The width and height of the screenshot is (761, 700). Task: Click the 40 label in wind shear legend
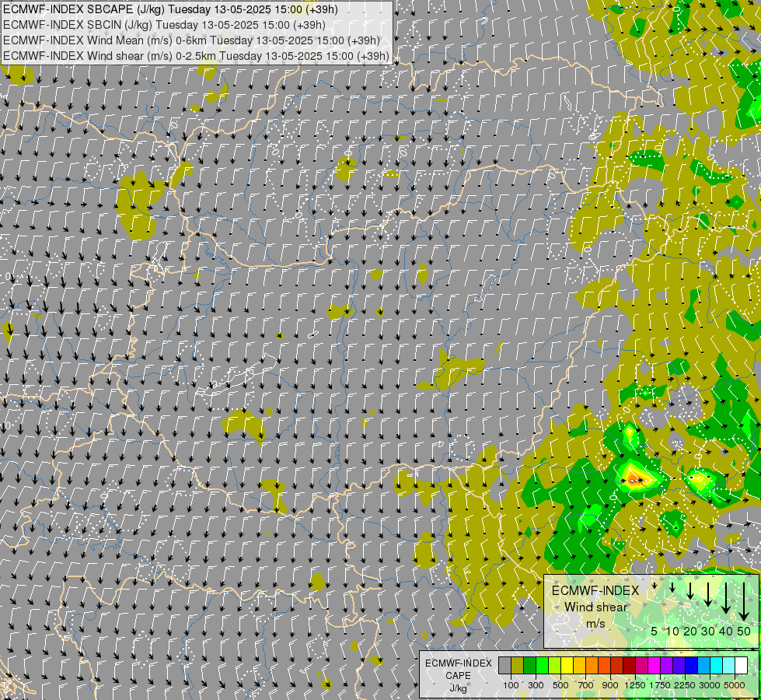(x=726, y=631)
